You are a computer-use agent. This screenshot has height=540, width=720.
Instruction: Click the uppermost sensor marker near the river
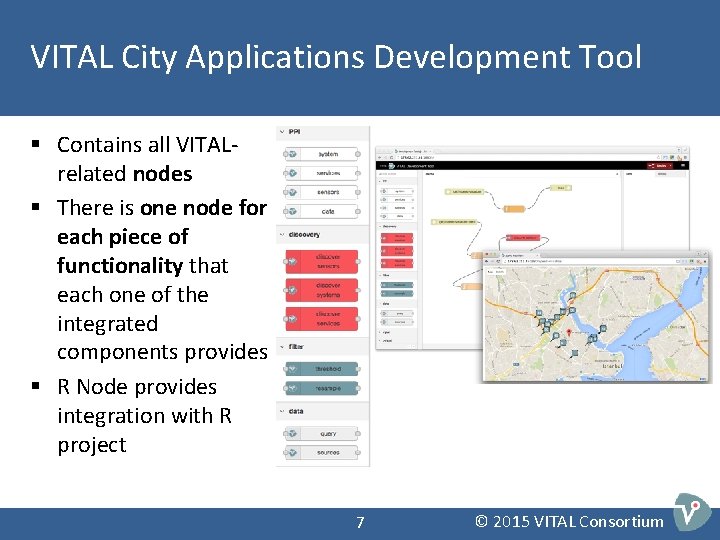pos(572,296)
